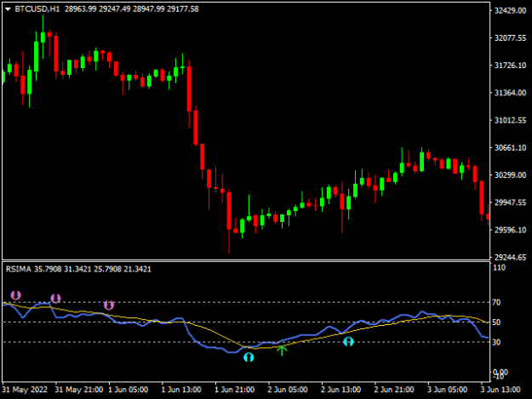Screen dimensions: 532x399
Task: Click price scale label 31726.10
Action: (x=510, y=66)
